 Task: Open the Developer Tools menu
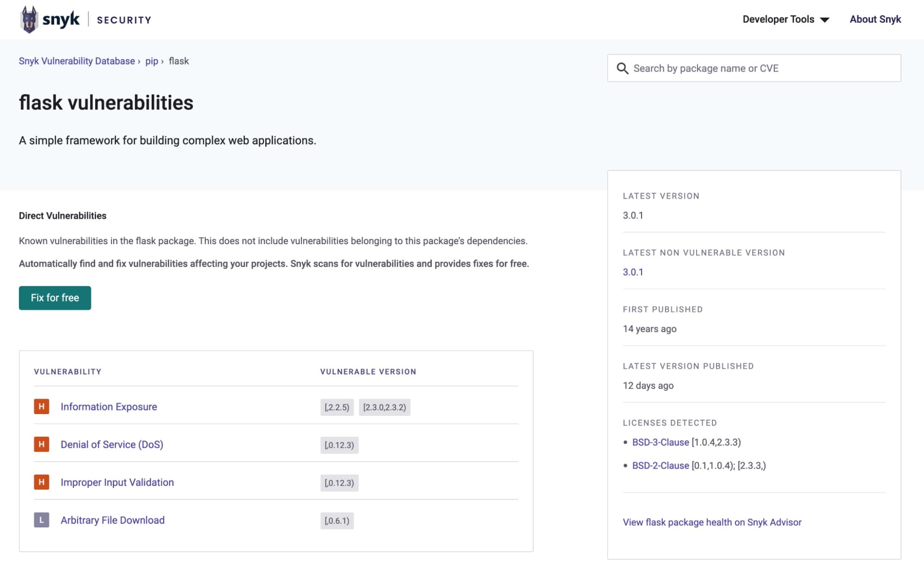pos(786,19)
